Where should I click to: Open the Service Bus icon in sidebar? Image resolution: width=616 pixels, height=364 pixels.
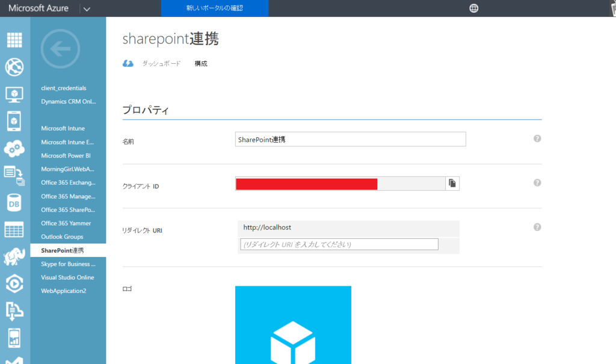coord(14,311)
